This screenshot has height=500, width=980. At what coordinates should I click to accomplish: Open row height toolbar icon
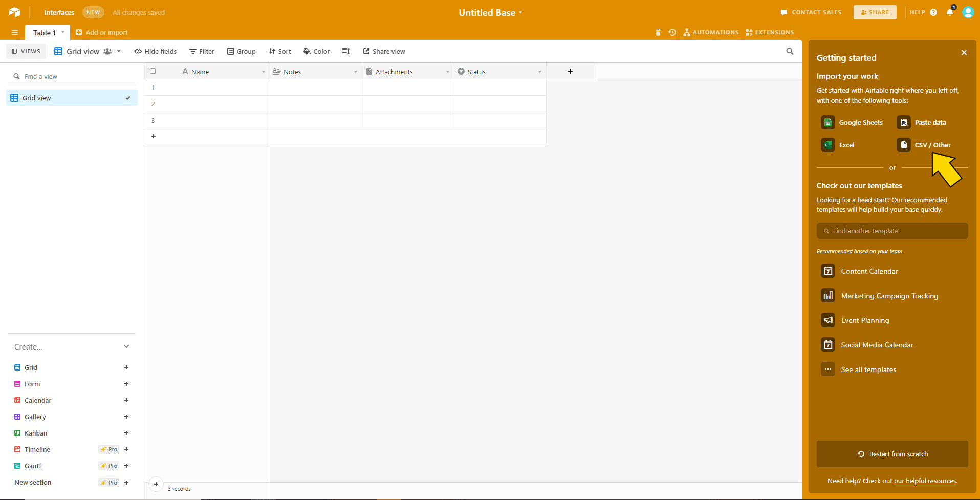tap(346, 51)
